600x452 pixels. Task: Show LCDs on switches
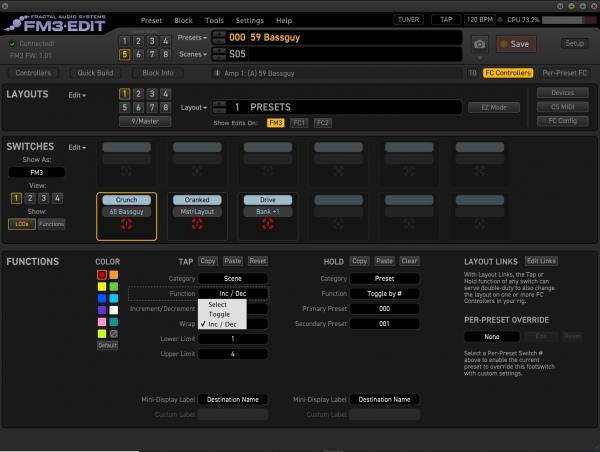pyautogui.click(x=22, y=224)
